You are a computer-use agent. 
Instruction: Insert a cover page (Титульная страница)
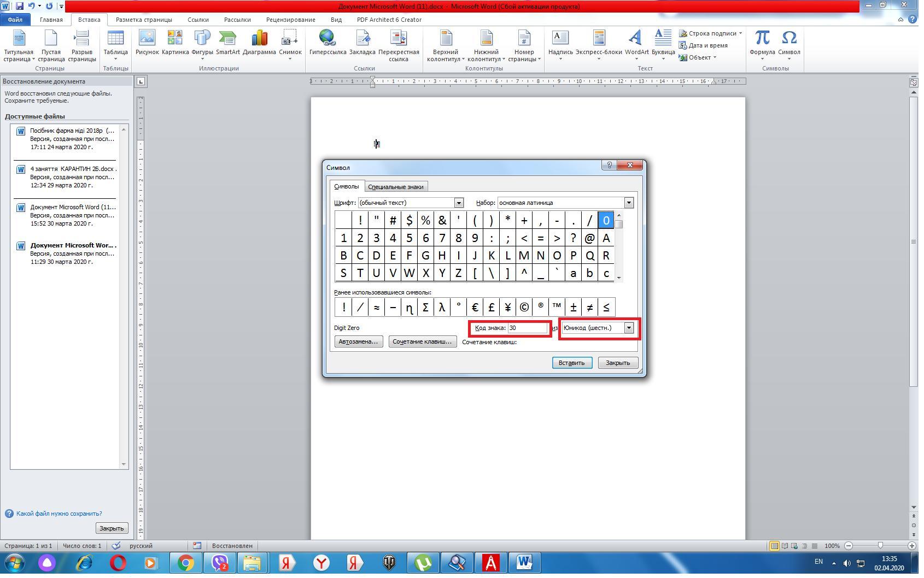click(19, 46)
